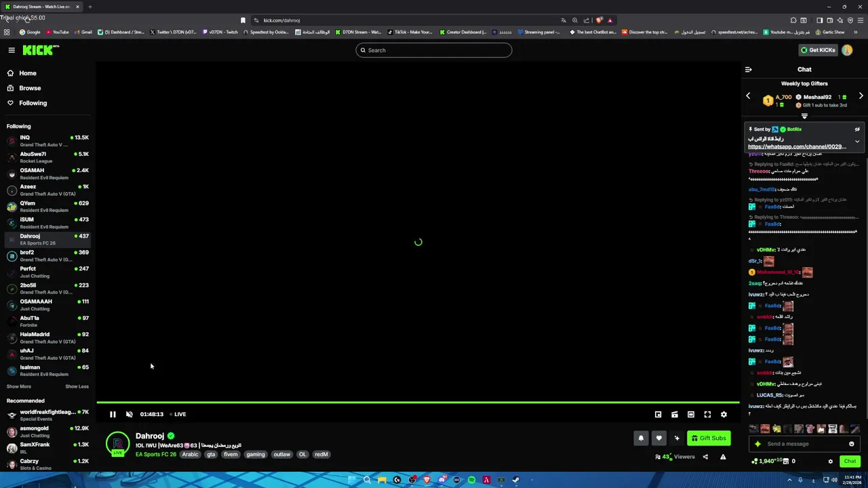The width and height of the screenshot is (868, 488).
Task: Open Dahrooj channel avatar
Action: point(117,444)
